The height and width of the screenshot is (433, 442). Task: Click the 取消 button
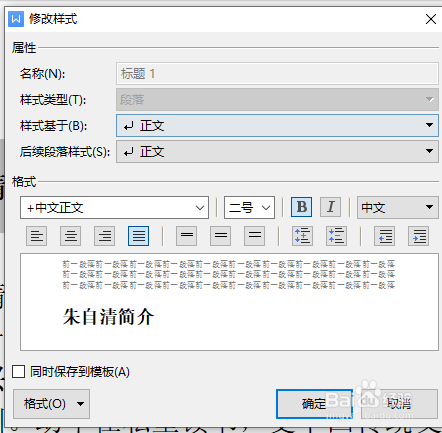pos(399,404)
